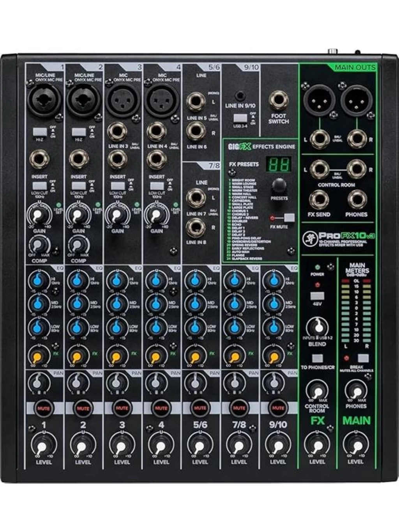The image size is (399, 532).
Task: Click the PHONES volume knob
Action: [356, 390]
